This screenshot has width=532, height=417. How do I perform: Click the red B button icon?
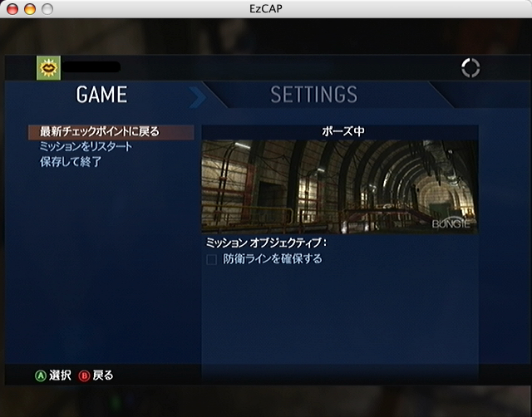pos(84,375)
